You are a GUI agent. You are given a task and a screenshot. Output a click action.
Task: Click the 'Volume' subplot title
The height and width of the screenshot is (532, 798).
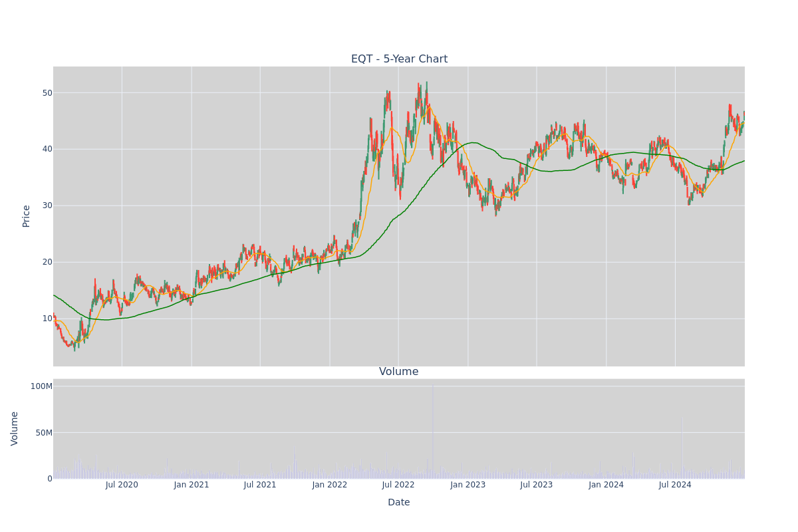[x=399, y=372]
